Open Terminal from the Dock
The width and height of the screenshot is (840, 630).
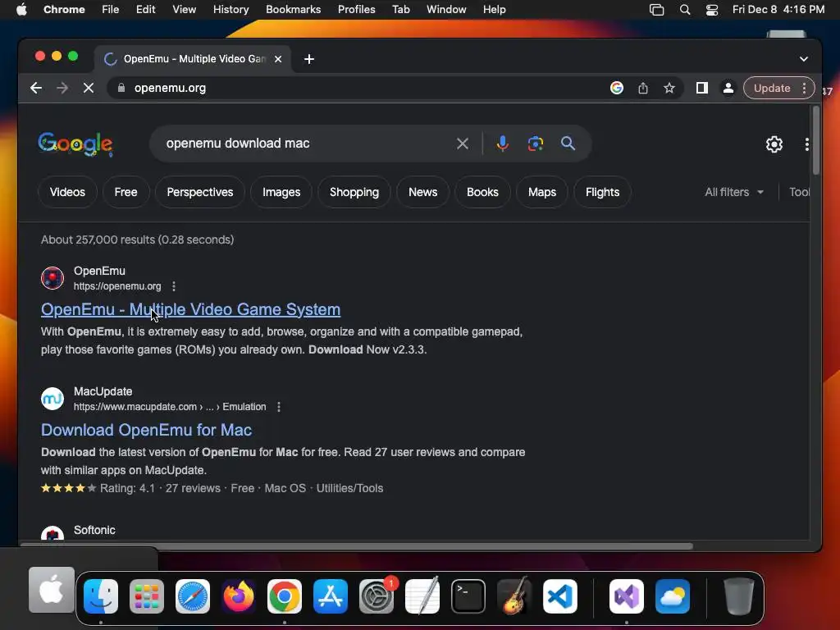pos(468,596)
